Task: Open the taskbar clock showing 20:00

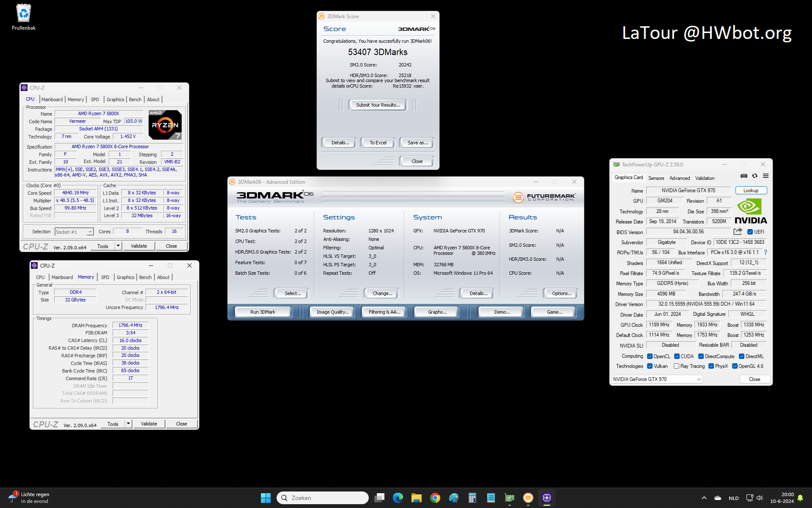Action: pyautogui.click(x=782, y=498)
